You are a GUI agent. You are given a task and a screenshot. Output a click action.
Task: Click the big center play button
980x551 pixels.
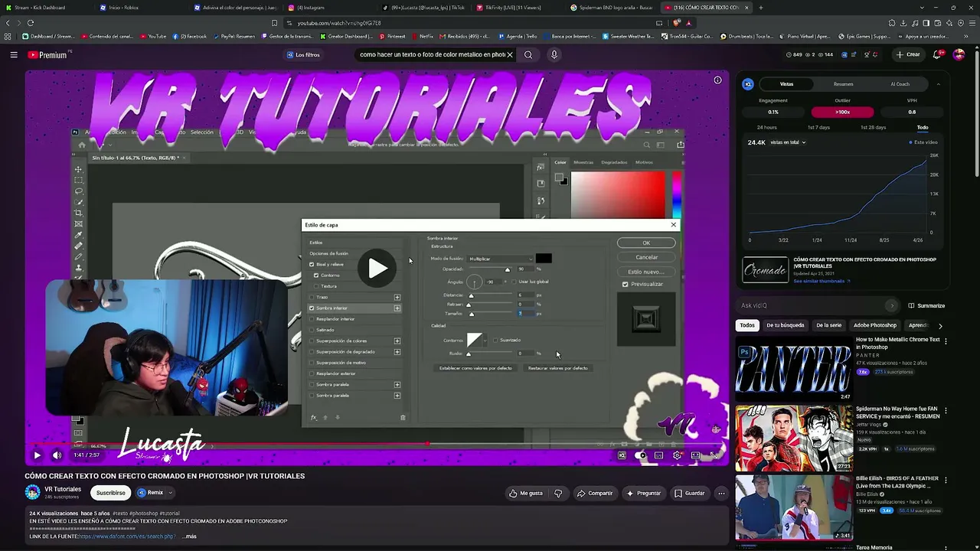[x=377, y=268]
